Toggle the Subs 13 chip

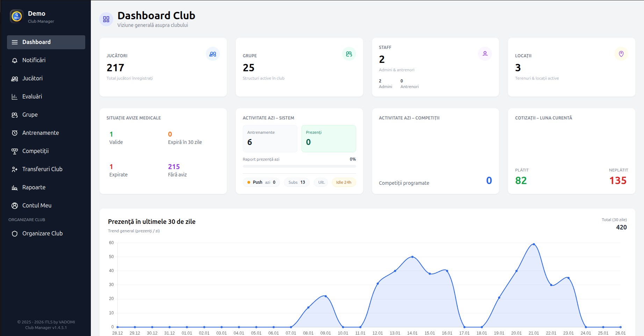tap(296, 182)
